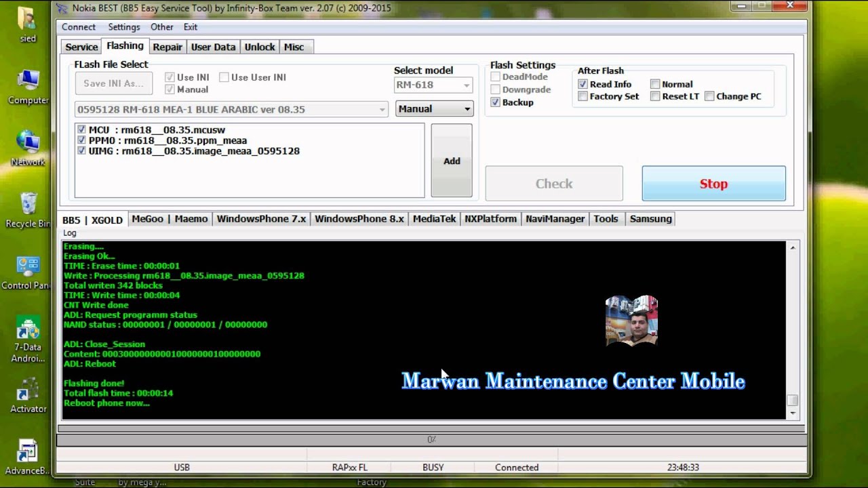Open the Other menu

[x=162, y=27]
